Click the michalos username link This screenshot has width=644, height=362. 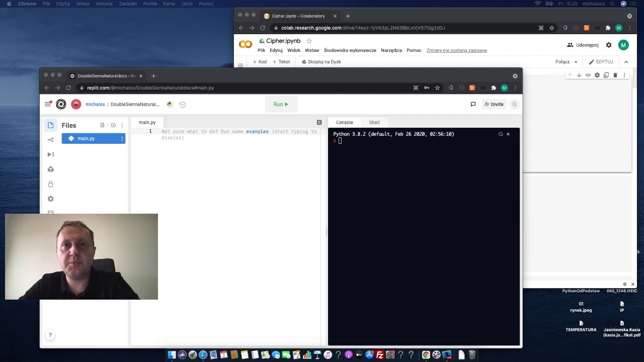coord(95,105)
